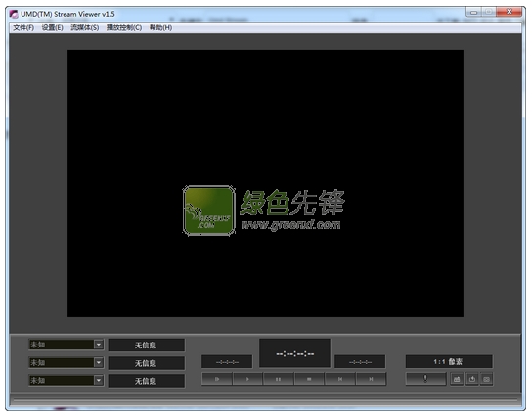Click the exclamation mark button under 1:1 像素
Screen dimensions: 532x417
[x=425, y=379]
